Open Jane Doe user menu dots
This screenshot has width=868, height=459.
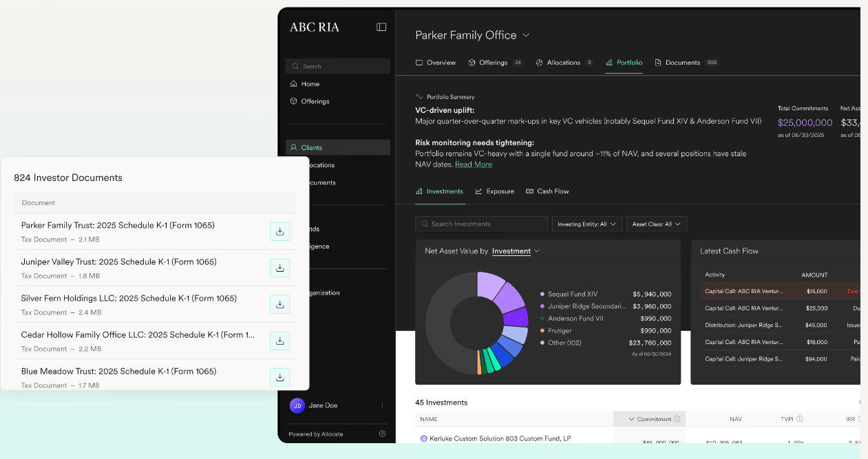coord(383,406)
